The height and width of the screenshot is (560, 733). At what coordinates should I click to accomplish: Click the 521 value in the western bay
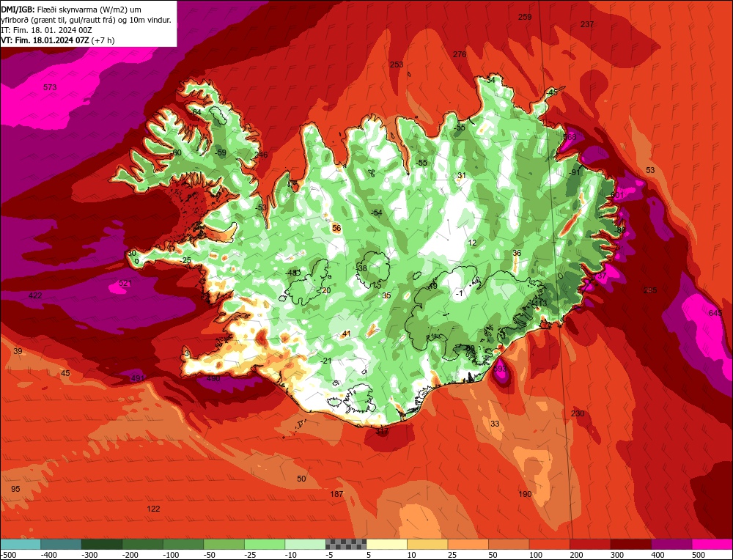pos(125,283)
